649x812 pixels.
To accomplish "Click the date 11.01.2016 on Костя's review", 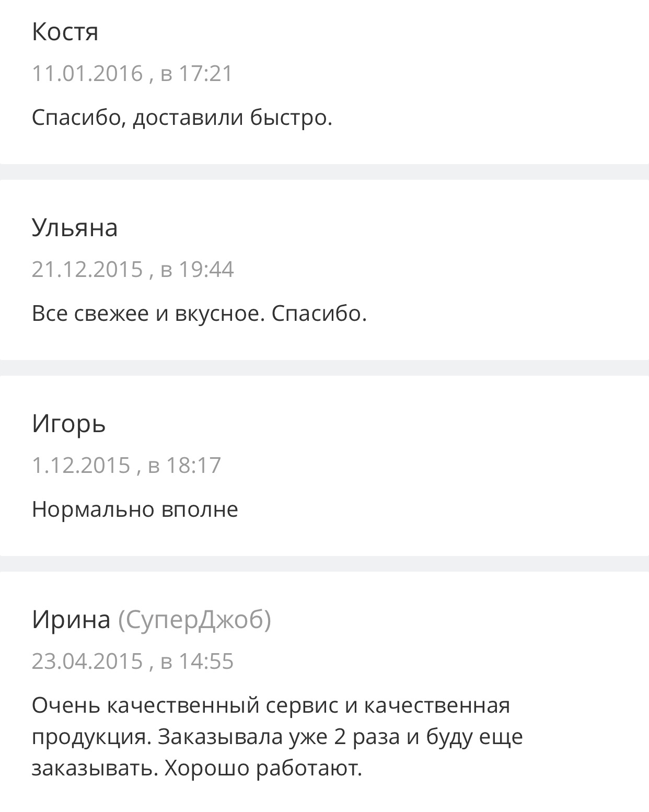I will click(x=87, y=74).
